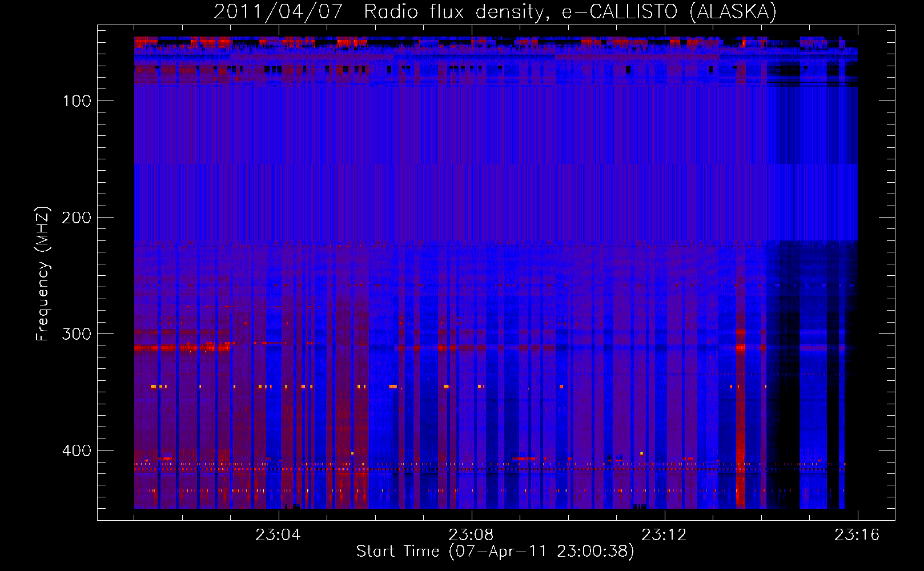Select the '23:08' time tick label

(471, 535)
